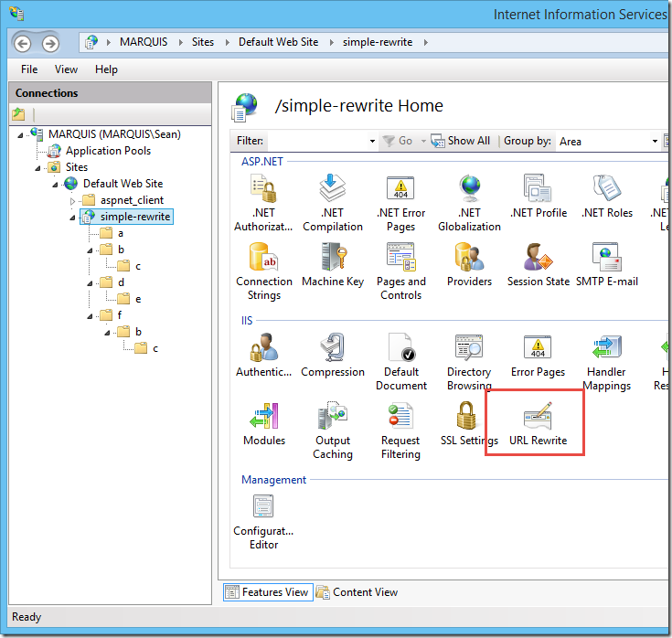Click Sites in the address breadcrumb
Viewport: 672px width, 638px height.
click(x=203, y=42)
